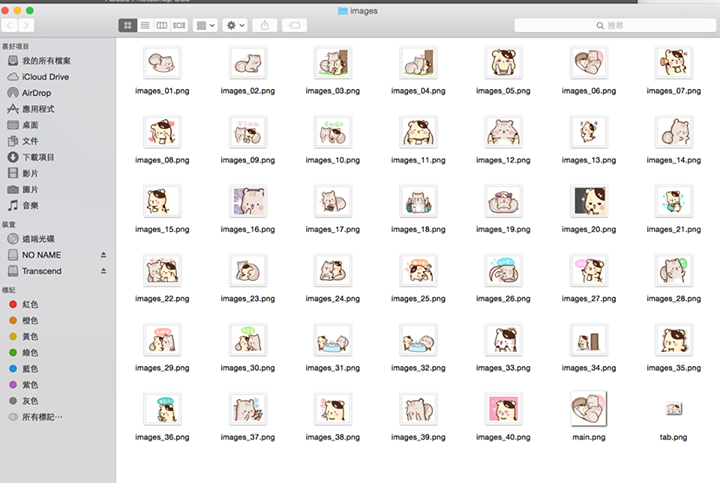Go forward with the forward arrow

click(26, 25)
